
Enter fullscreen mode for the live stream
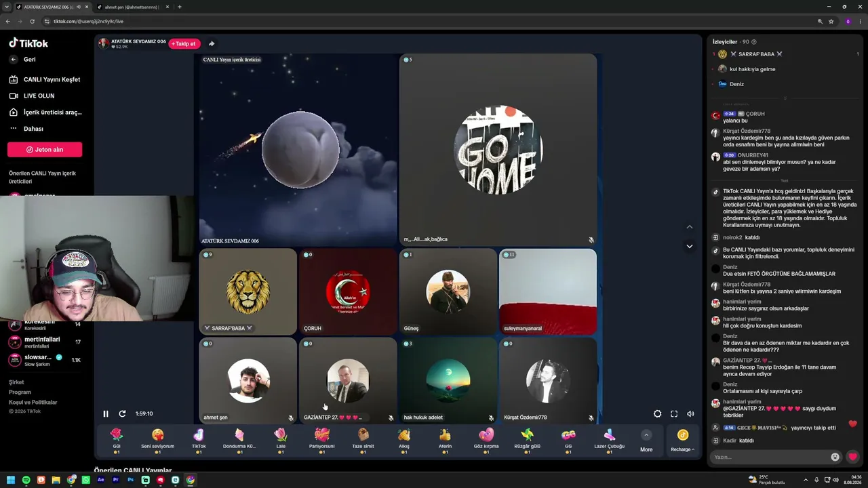tap(674, 413)
